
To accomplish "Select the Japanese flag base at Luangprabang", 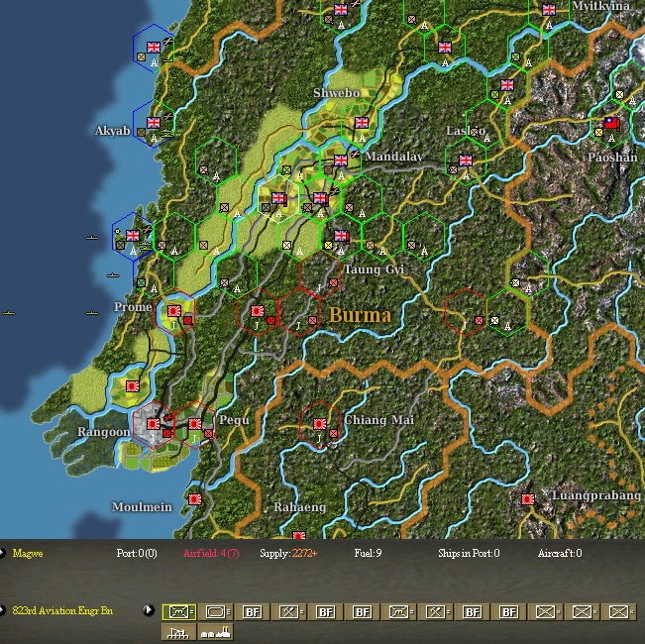I will (528, 499).
